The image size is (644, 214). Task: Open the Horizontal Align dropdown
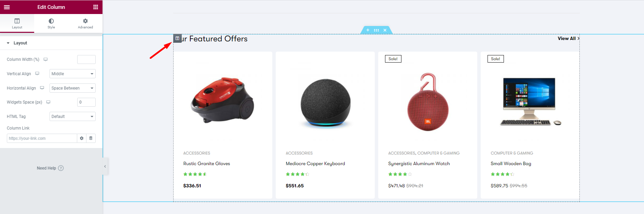72,88
